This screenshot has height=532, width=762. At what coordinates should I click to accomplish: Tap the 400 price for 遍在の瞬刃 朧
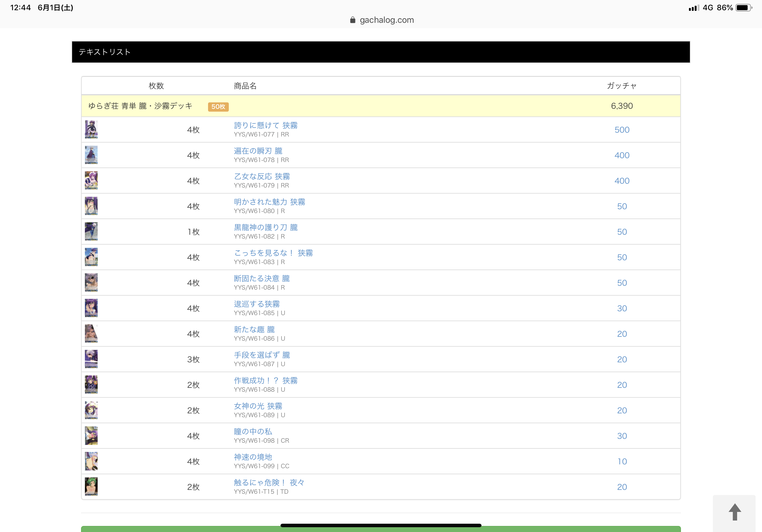622,156
